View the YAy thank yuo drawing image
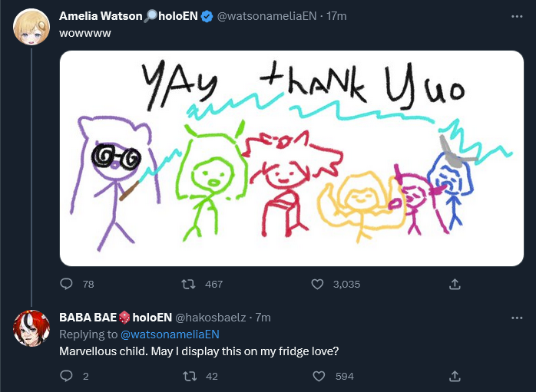This screenshot has height=392, width=536. 292,158
